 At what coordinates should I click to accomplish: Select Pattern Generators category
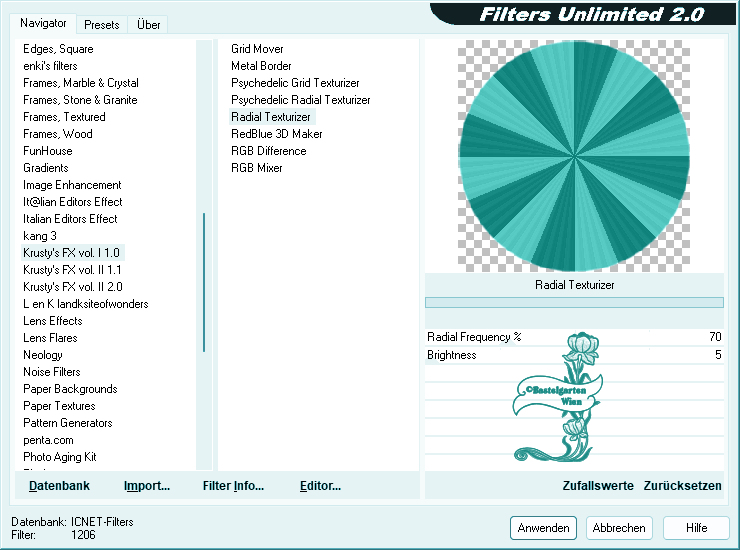(67, 423)
